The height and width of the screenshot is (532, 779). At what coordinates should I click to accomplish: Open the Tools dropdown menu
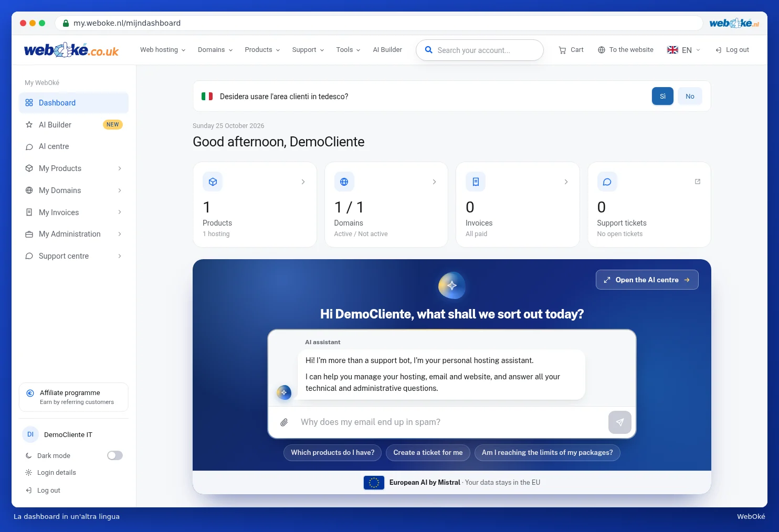349,50
